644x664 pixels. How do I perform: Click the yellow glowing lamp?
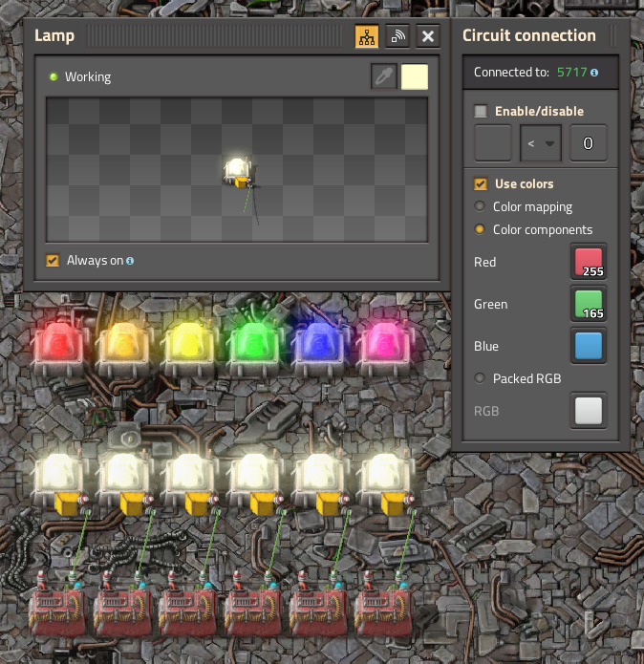(x=189, y=347)
